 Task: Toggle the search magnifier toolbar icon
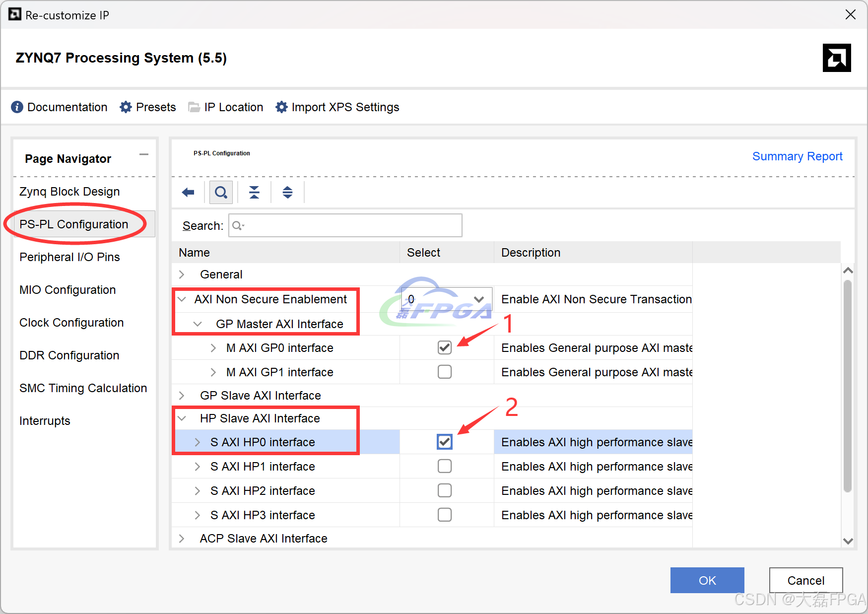(221, 193)
